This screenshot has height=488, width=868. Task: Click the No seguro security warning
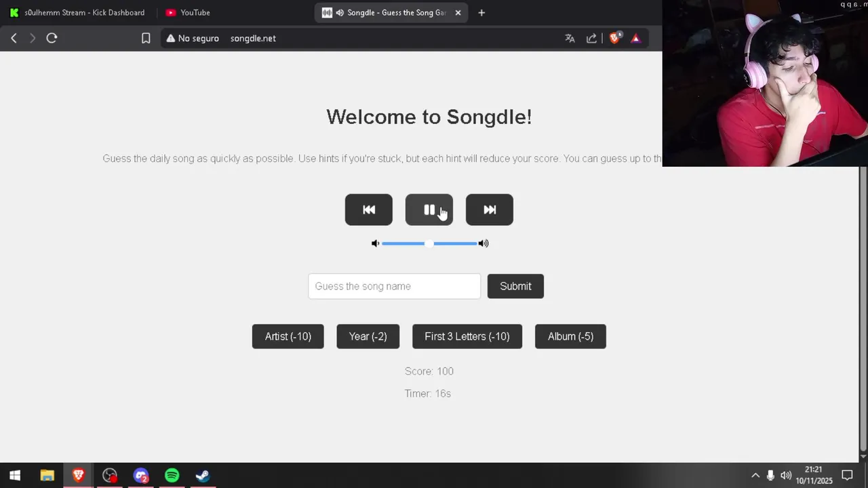[193, 38]
